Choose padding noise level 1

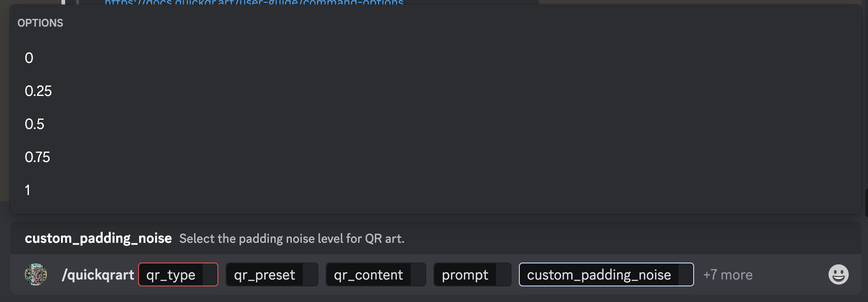28,190
